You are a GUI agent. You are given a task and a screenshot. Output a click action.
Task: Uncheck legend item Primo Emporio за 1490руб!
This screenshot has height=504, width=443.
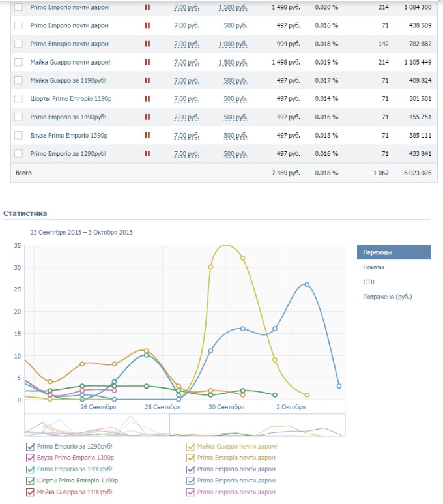(30, 469)
